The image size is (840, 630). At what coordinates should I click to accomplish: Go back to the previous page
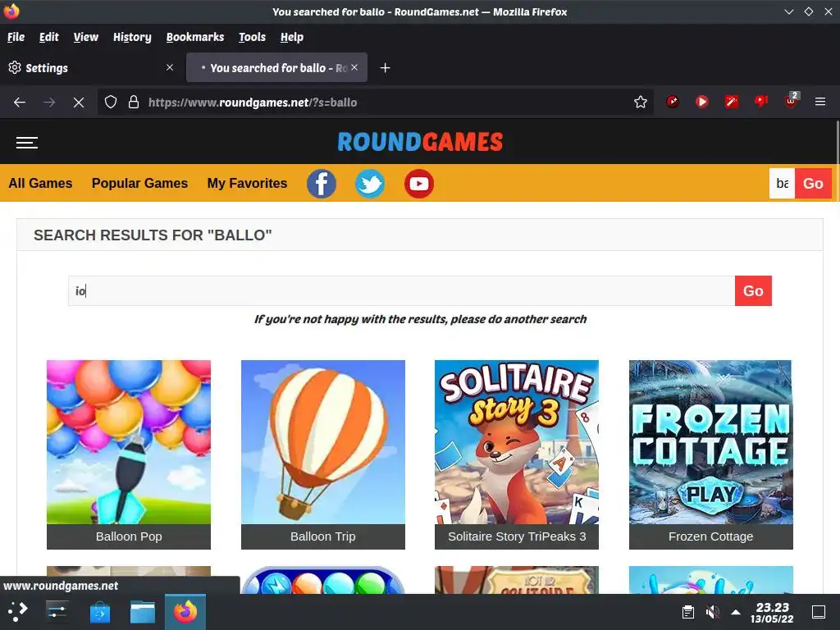[20, 103]
